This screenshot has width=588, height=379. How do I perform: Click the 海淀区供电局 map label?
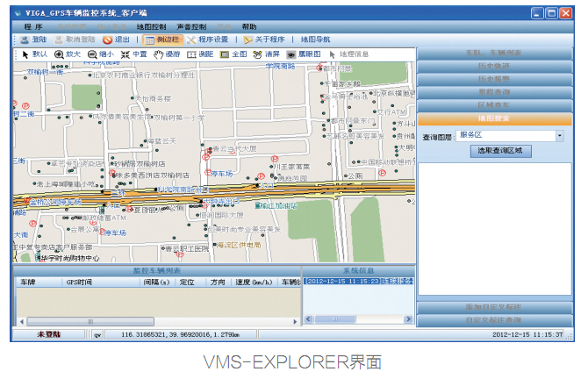(x=239, y=245)
